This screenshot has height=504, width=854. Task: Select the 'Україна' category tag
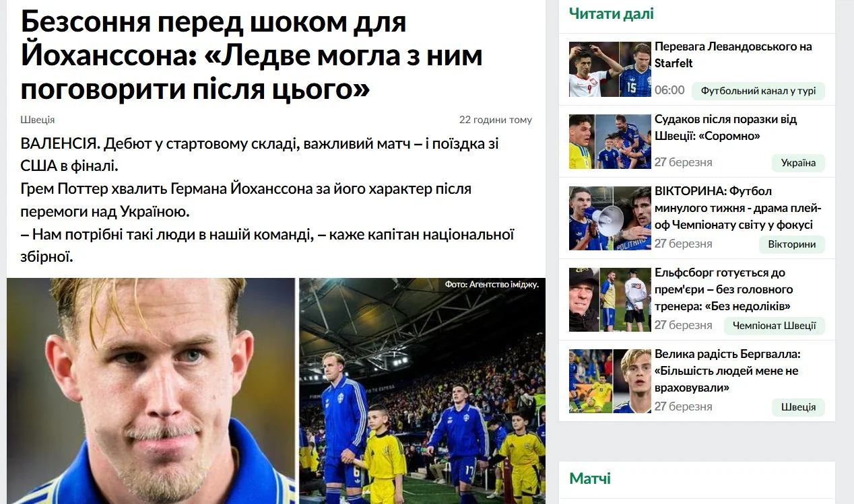point(798,163)
